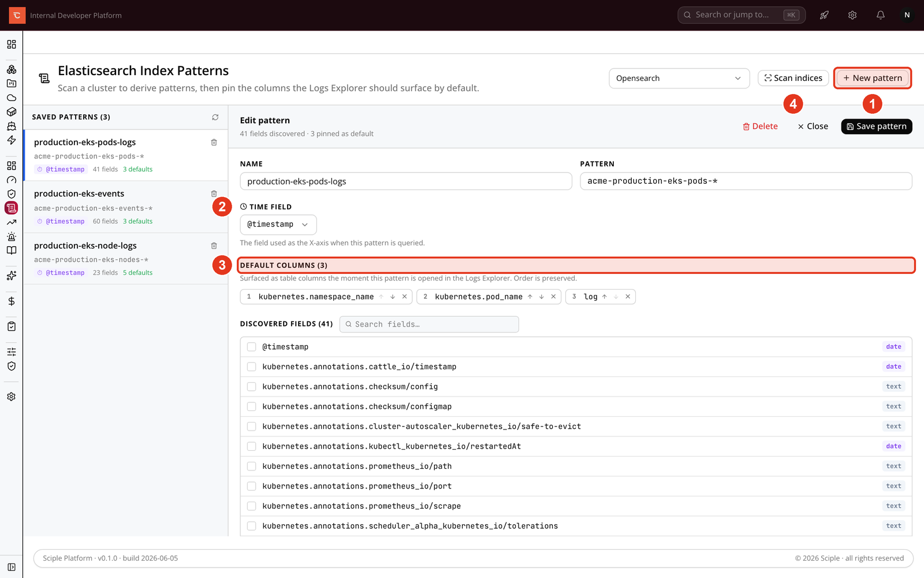Image resolution: width=924 pixels, height=578 pixels.
Task: Open the gear icon at sidebar bottom
Action: (x=12, y=397)
